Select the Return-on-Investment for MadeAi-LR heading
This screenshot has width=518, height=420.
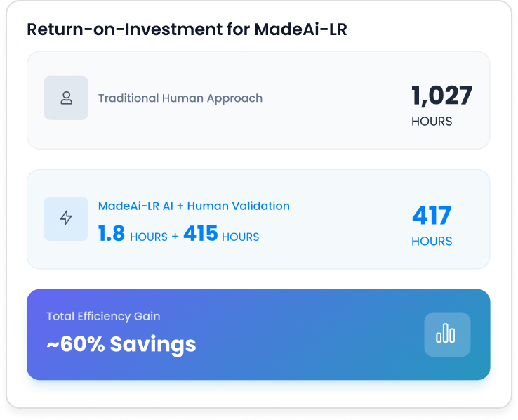(187, 29)
